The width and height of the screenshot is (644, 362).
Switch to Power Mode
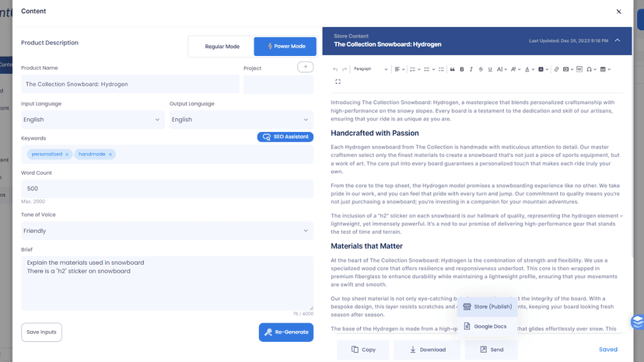(x=285, y=47)
